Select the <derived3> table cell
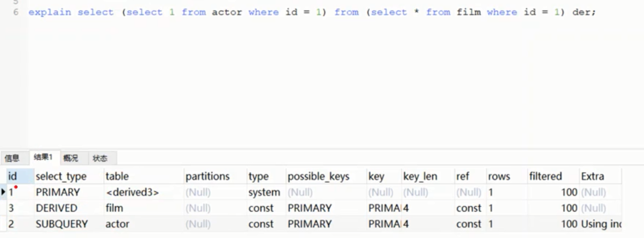Image resolution: width=644 pixels, height=238 pixels. (x=132, y=193)
